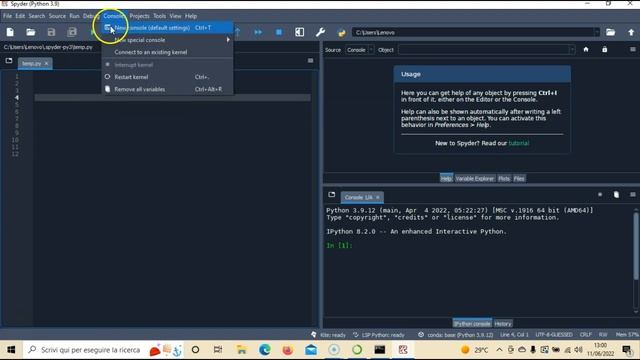Open PYTHONPATH manager python icon
Image resolution: width=640 pixels, height=360 pixels.
click(x=341, y=32)
